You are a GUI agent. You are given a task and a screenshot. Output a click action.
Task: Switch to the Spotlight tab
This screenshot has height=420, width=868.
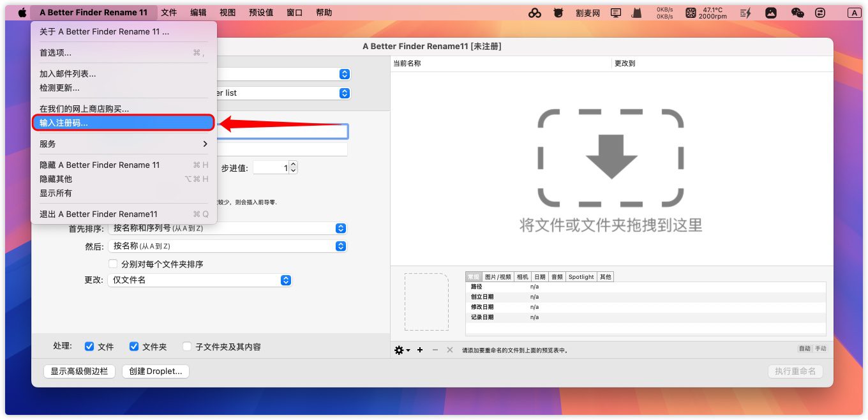coord(581,277)
